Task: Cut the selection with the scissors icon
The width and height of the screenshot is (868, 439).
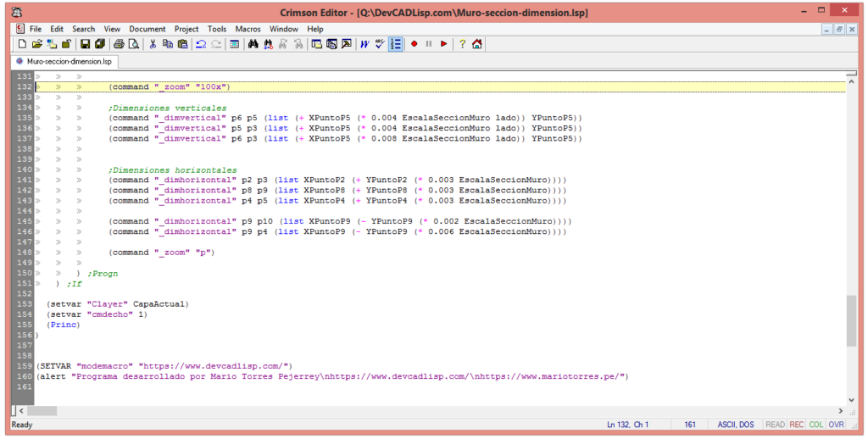Action: point(153,44)
